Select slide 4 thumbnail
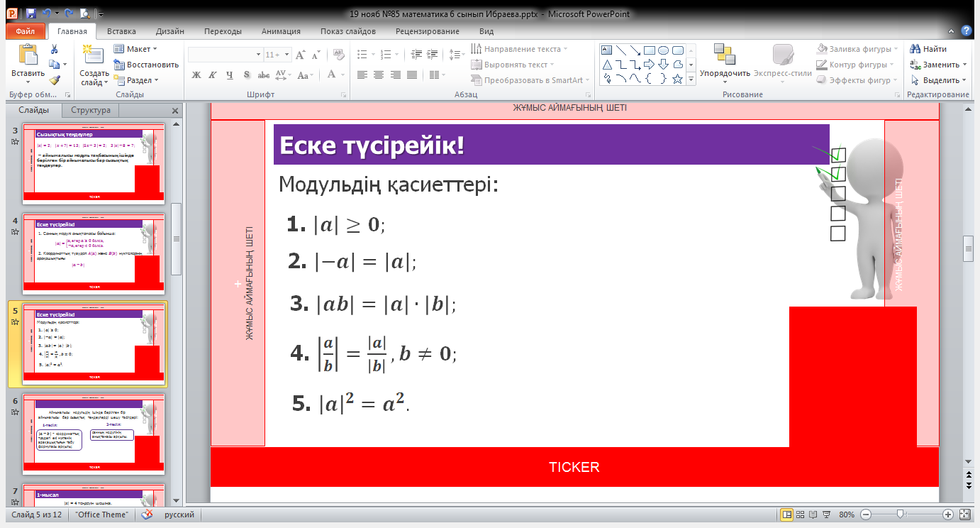 (94, 253)
